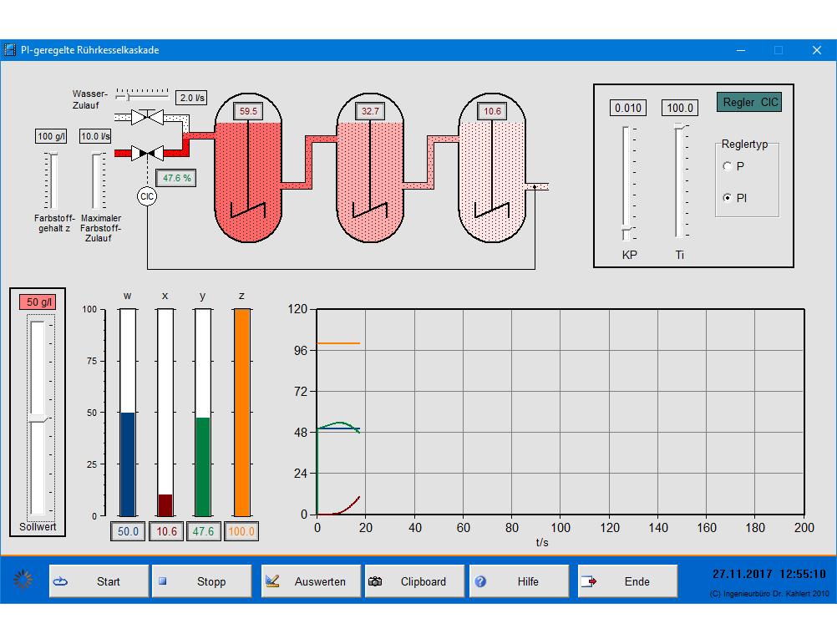This screenshot has height=644, width=837.
Task: Click the Regler CIC button
Action: pyautogui.click(x=749, y=102)
